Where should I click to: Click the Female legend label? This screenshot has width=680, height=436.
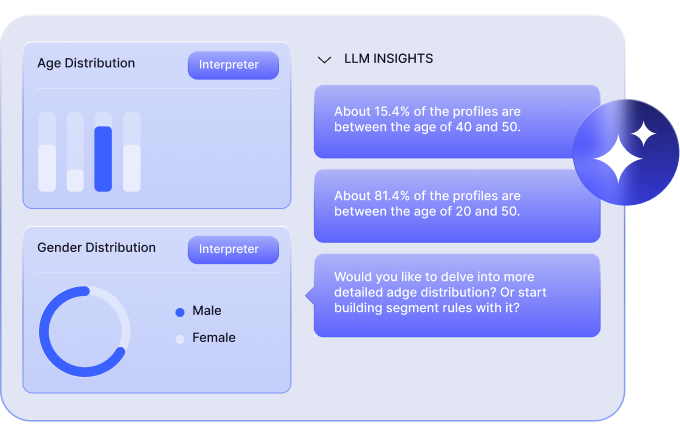tap(214, 338)
